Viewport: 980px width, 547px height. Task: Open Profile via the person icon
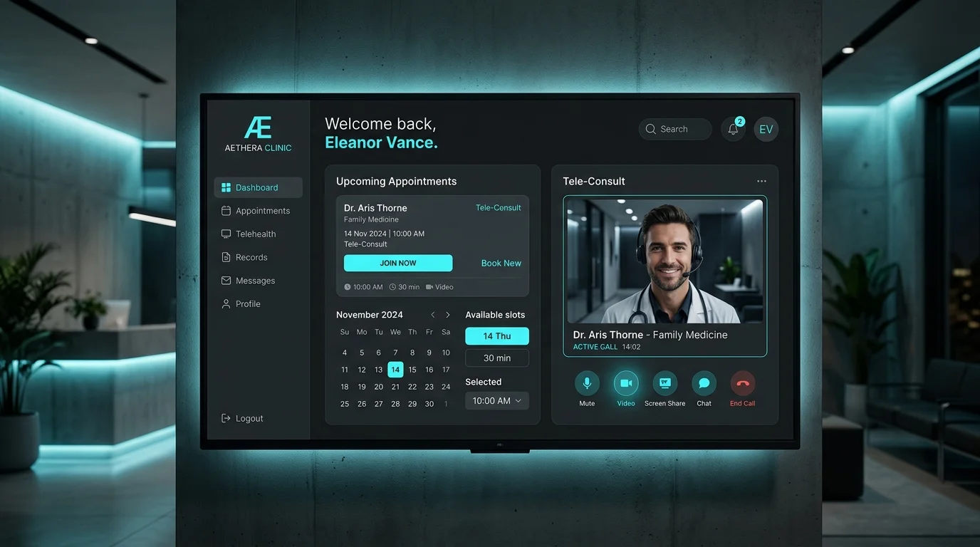tap(226, 304)
